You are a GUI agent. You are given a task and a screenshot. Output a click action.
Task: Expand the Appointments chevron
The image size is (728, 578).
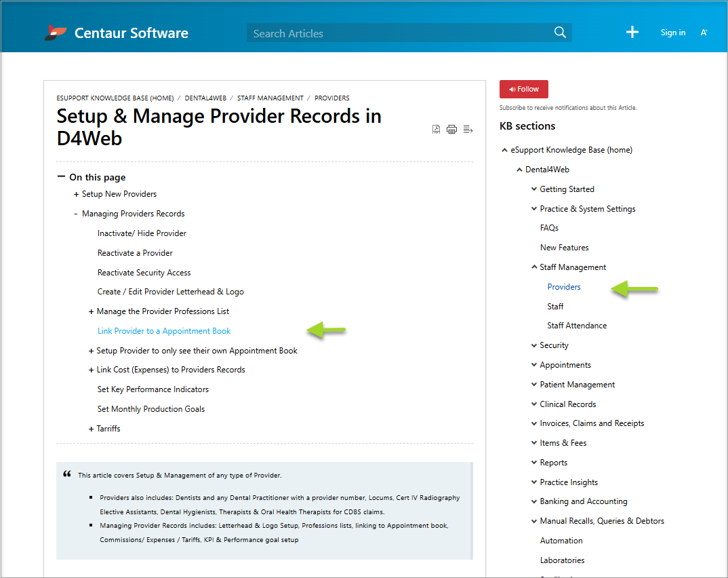534,365
